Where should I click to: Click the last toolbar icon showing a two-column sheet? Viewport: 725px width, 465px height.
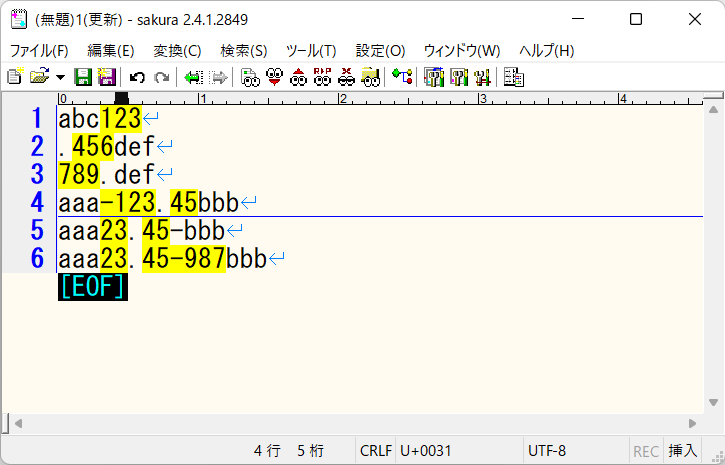(x=513, y=77)
